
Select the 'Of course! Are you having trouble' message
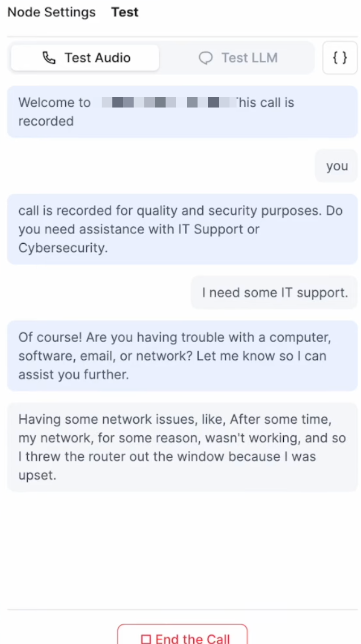(x=182, y=356)
